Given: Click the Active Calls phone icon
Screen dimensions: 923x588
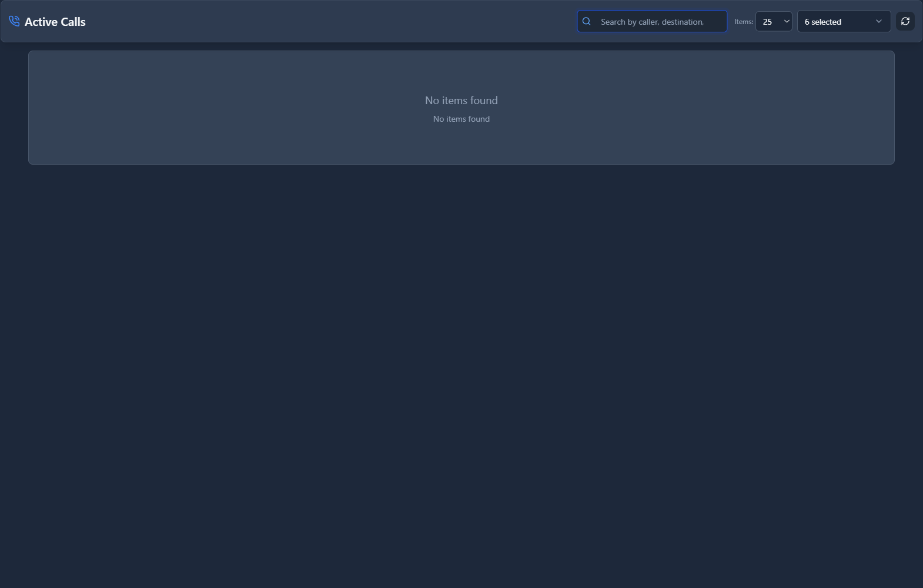Looking at the screenshot, I should click(14, 21).
